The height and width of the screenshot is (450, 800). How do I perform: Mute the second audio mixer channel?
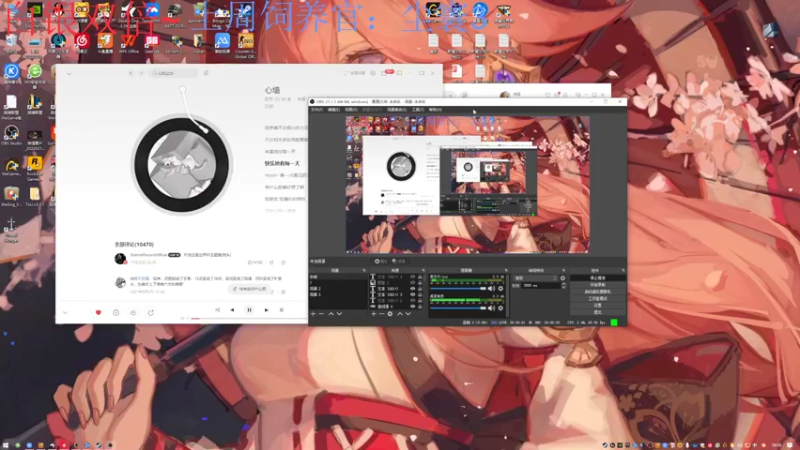(491, 308)
